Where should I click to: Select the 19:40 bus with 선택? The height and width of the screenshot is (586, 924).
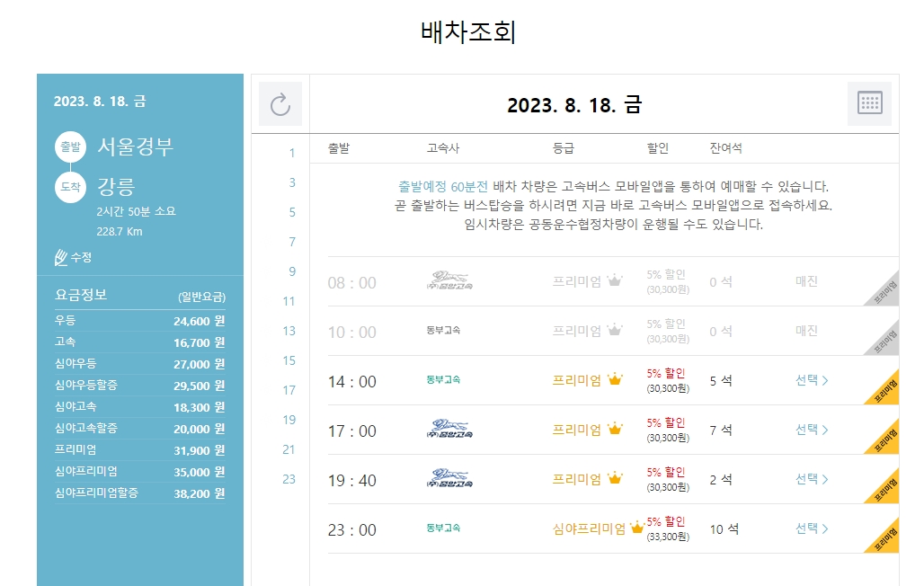click(x=812, y=479)
